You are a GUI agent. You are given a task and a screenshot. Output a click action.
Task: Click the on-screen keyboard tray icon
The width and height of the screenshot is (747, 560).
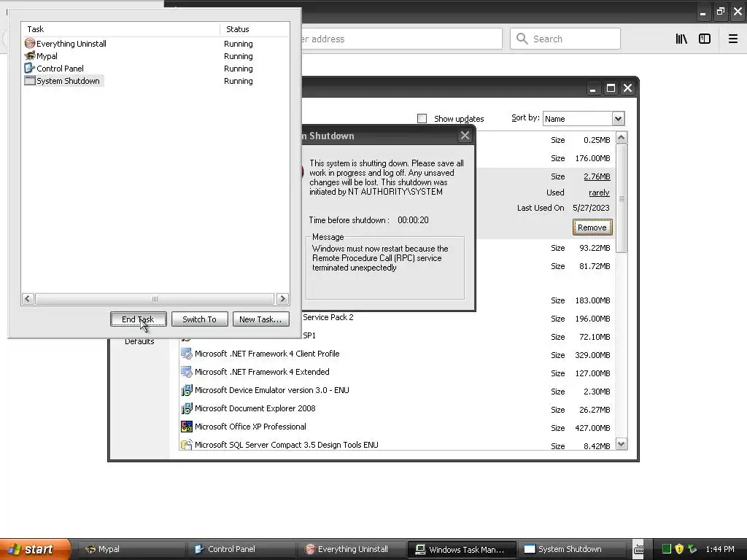click(x=638, y=549)
